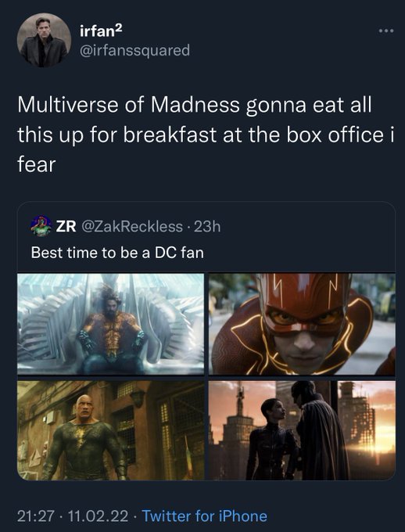Click the 'Best time to be a DC fan' text

pos(117,253)
